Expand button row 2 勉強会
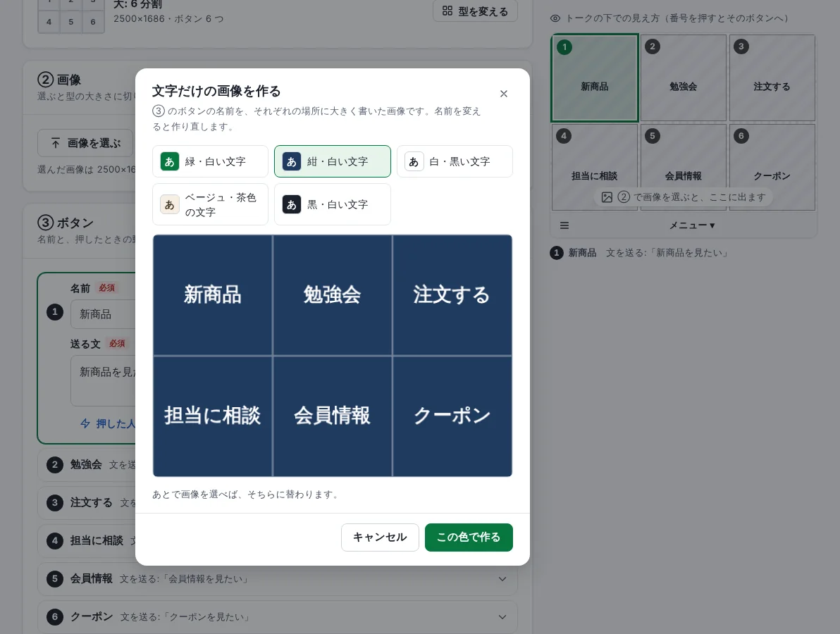 click(x=86, y=465)
